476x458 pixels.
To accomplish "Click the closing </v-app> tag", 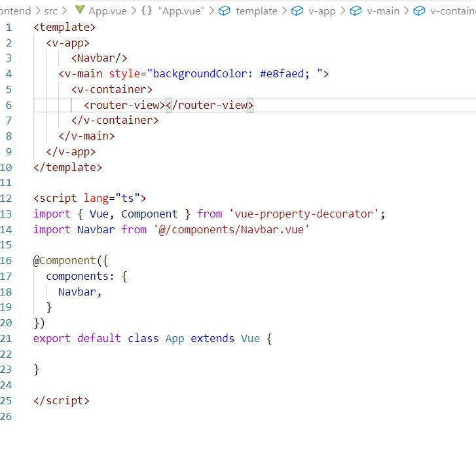I will 71,152.
